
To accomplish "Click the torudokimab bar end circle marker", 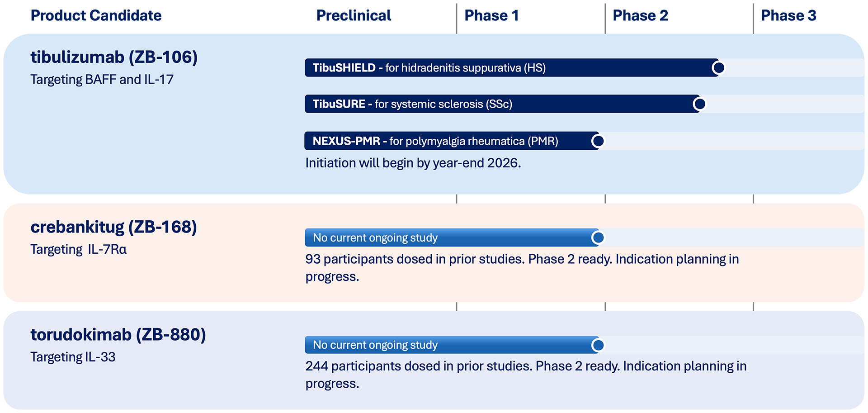I will pos(598,345).
